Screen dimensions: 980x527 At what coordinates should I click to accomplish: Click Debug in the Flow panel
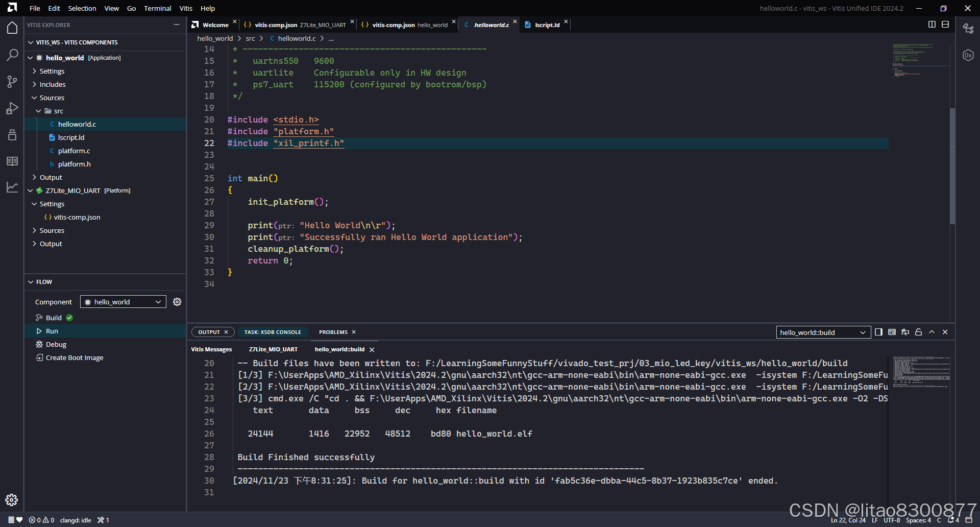click(56, 344)
